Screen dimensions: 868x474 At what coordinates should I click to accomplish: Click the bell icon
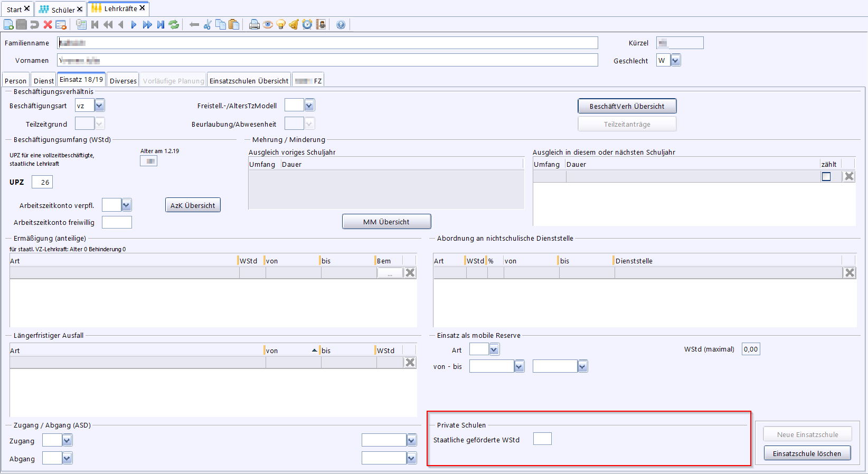[x=294, y=24]
